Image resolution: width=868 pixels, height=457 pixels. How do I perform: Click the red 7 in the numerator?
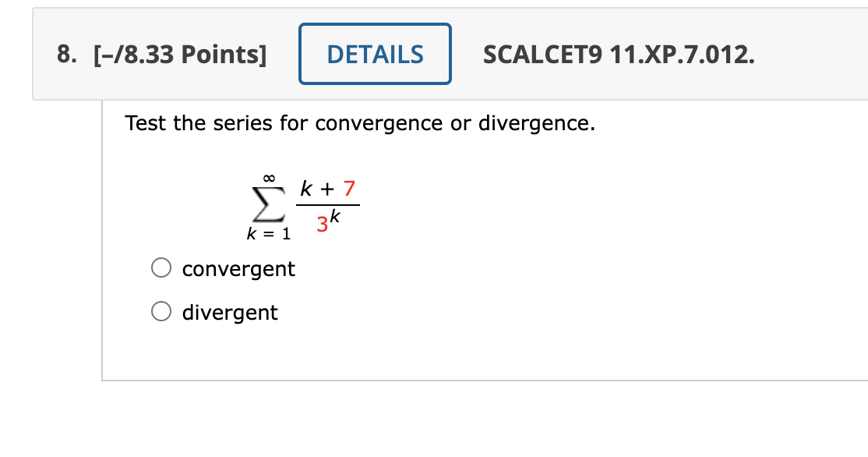(350, 188)
